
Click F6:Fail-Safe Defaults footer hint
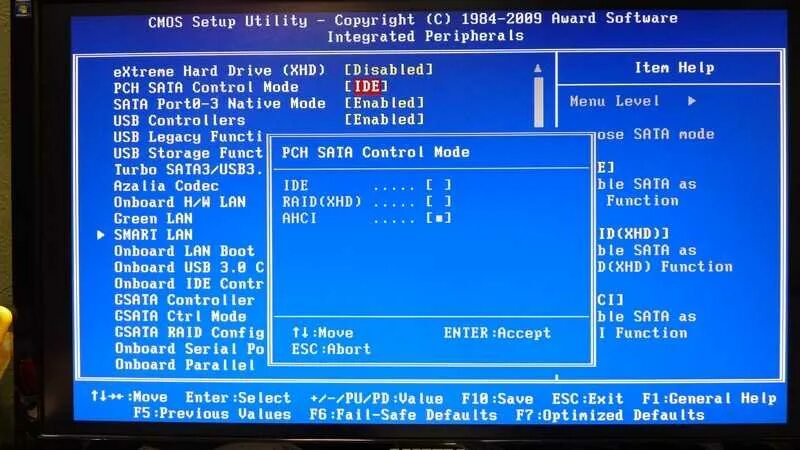click(403, 415)
